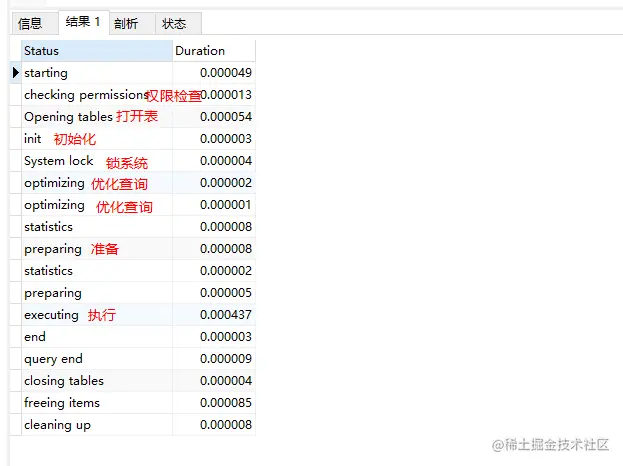This screenshot has height=466, width=623.
Task: Select the starting status cell
Action: 97,73
